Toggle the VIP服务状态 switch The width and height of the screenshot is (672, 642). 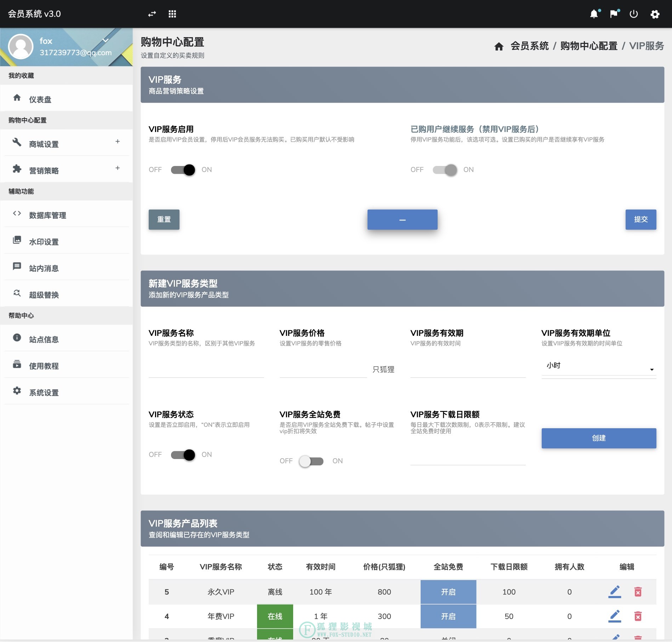tap(183, 455)
